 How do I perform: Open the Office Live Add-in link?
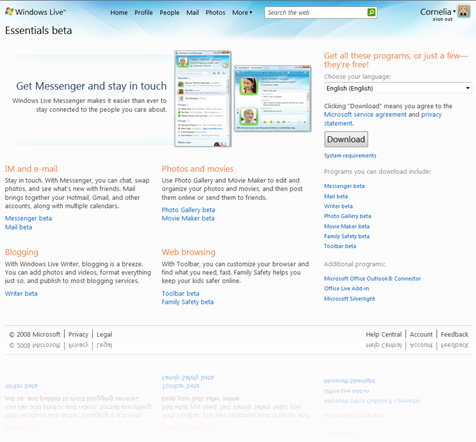(x=346, y=288)
